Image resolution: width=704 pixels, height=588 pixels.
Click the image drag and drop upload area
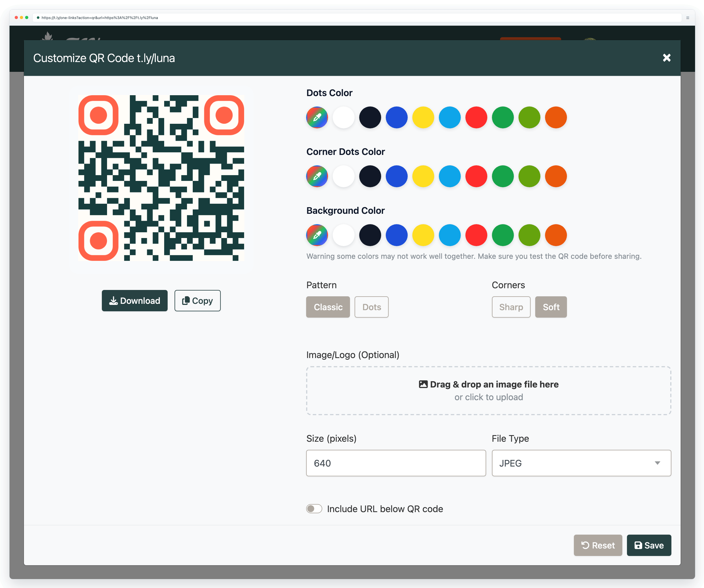(488, 391)
